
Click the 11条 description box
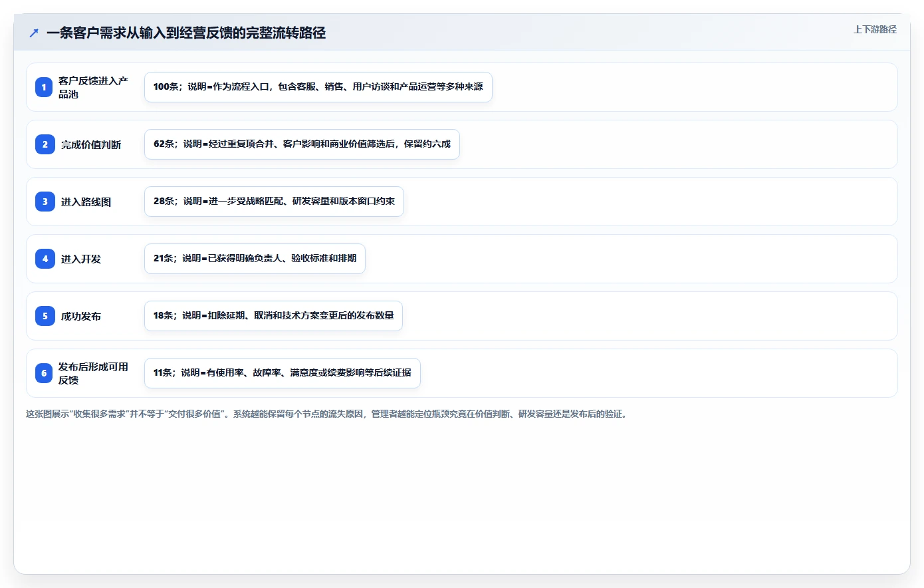pyautogui.click(x=283, y=373)
